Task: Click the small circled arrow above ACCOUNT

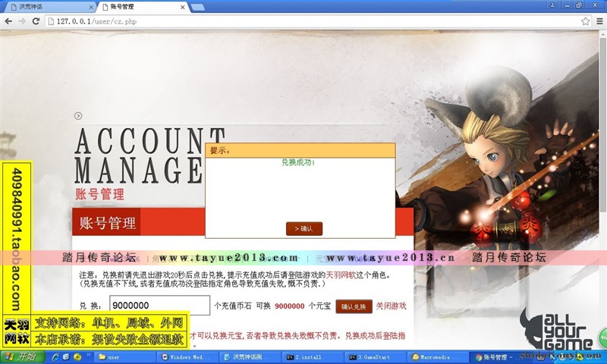Action: coord(78,116)
